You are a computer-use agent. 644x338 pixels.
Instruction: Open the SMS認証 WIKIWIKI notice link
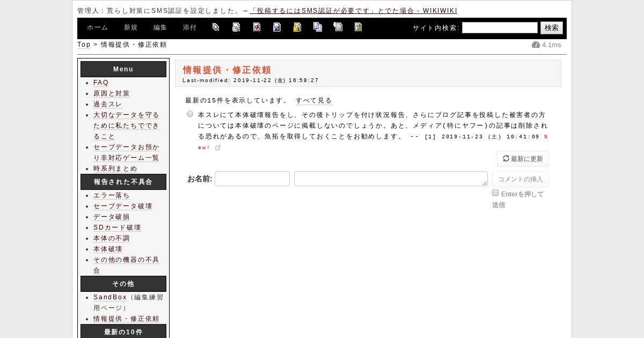[x=354, y=11]
